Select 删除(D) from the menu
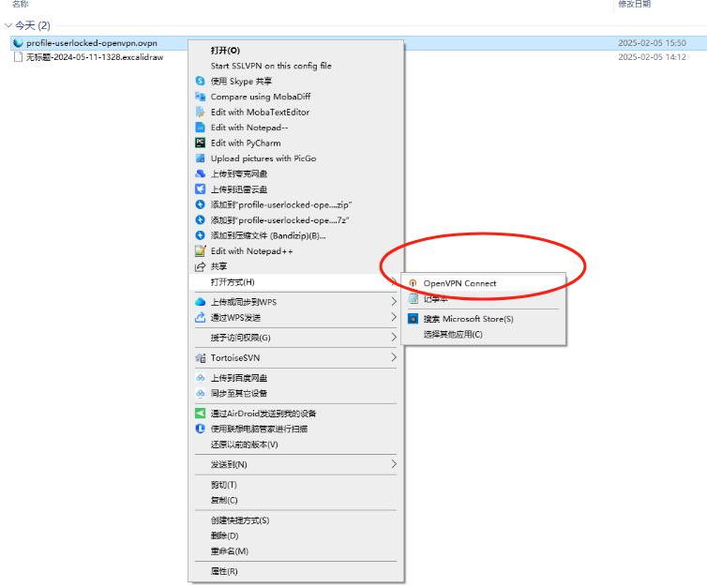The image size is (707, 588). click(295, 535)
